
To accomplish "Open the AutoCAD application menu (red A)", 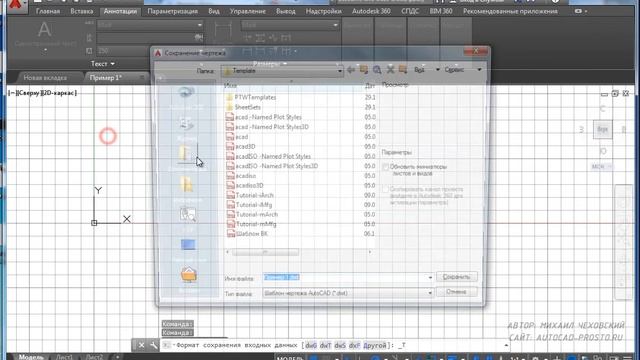I will (x=16, y=5).
